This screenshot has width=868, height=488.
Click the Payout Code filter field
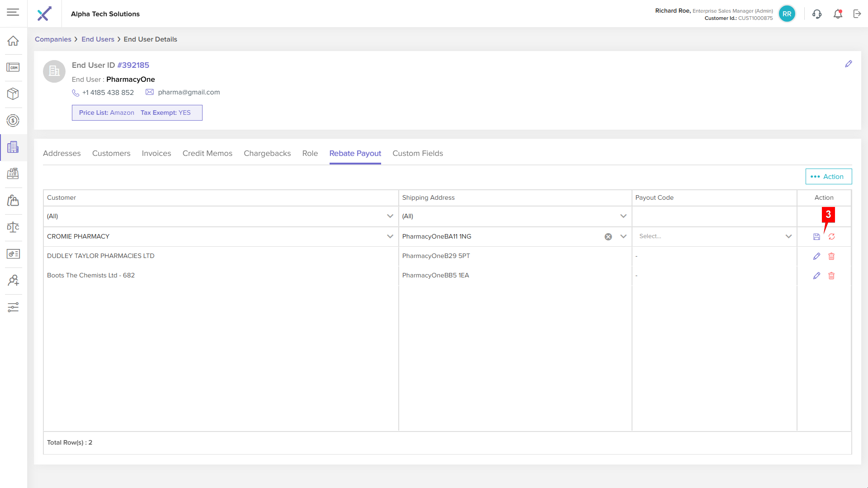[714, 216]
